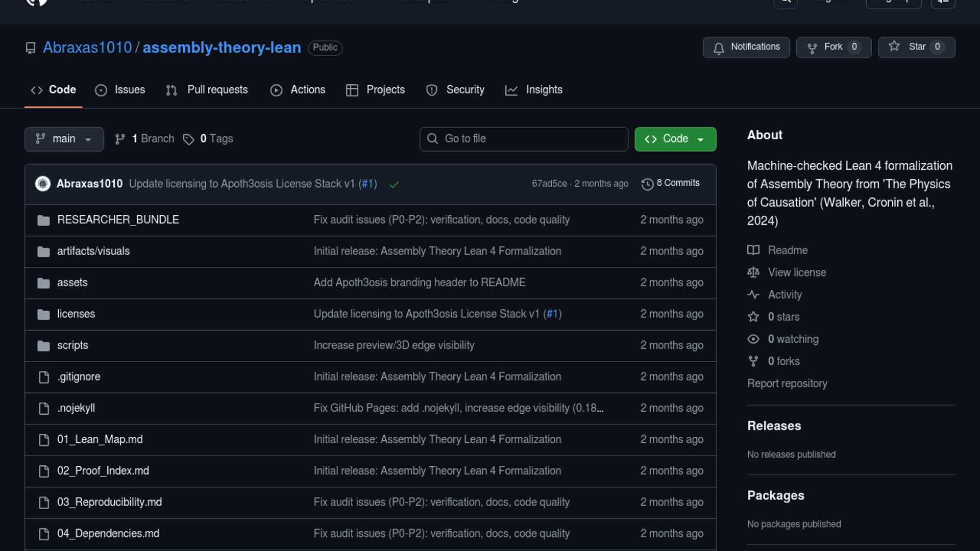
Task: Open the main branch dropdown
Action: [x=64, y=139]
